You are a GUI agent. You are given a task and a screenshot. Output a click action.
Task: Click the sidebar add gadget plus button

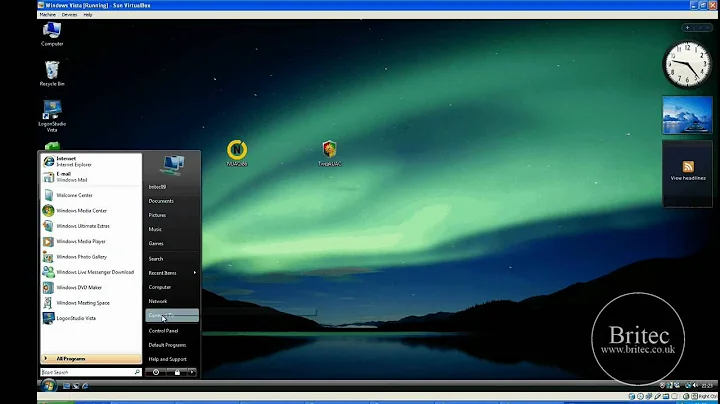(687, 28)
